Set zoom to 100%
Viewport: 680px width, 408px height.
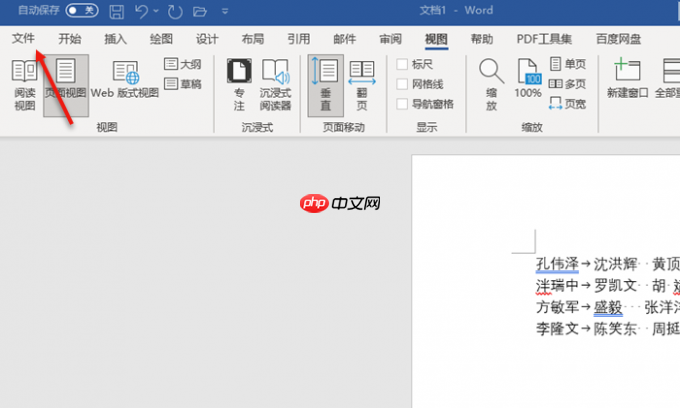[x=528, y=78]
